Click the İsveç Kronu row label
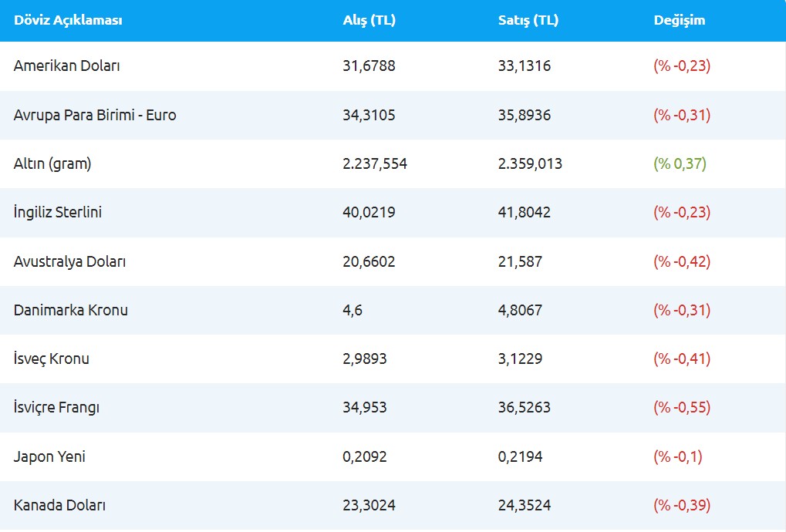Screen dimensions: 786x532 [52, 359]
